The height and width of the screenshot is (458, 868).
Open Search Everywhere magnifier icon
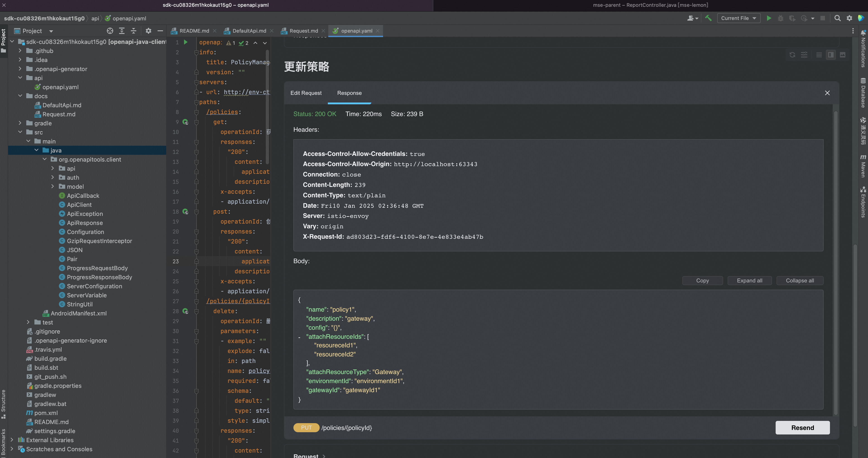coord(837,18)
